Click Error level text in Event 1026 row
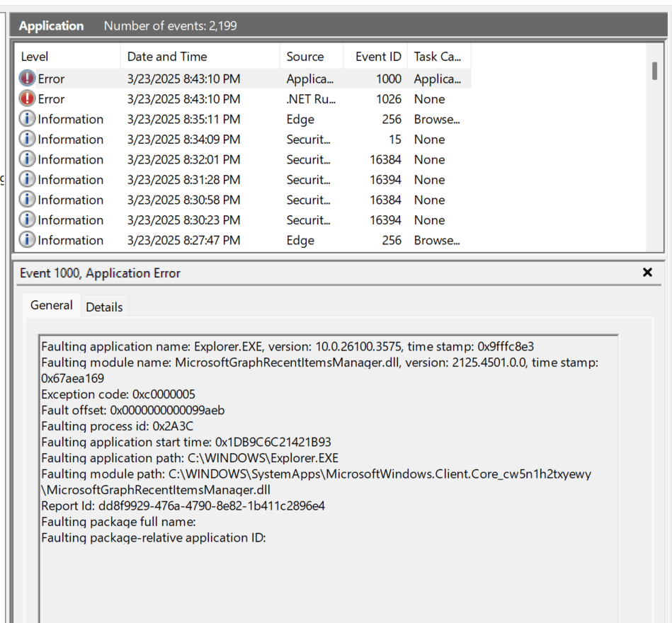The image size is (672, 623). click(x=51, y=99)
